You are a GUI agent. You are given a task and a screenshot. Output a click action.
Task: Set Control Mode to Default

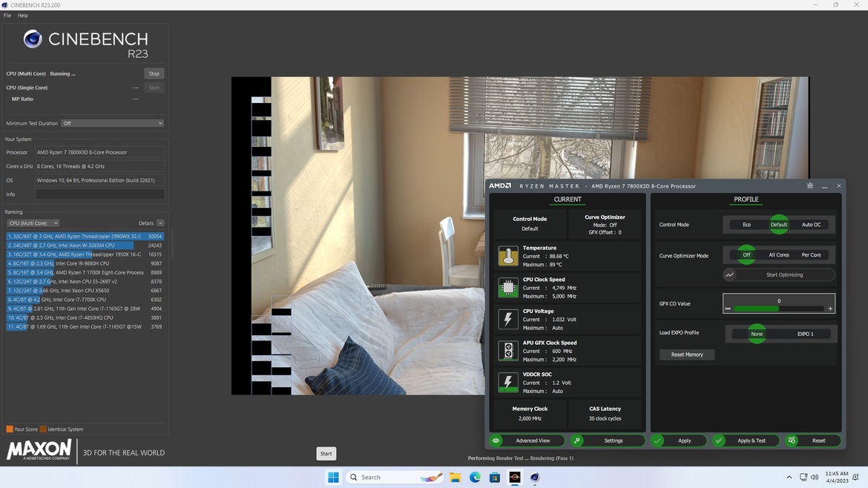click(x=779, y=225)
